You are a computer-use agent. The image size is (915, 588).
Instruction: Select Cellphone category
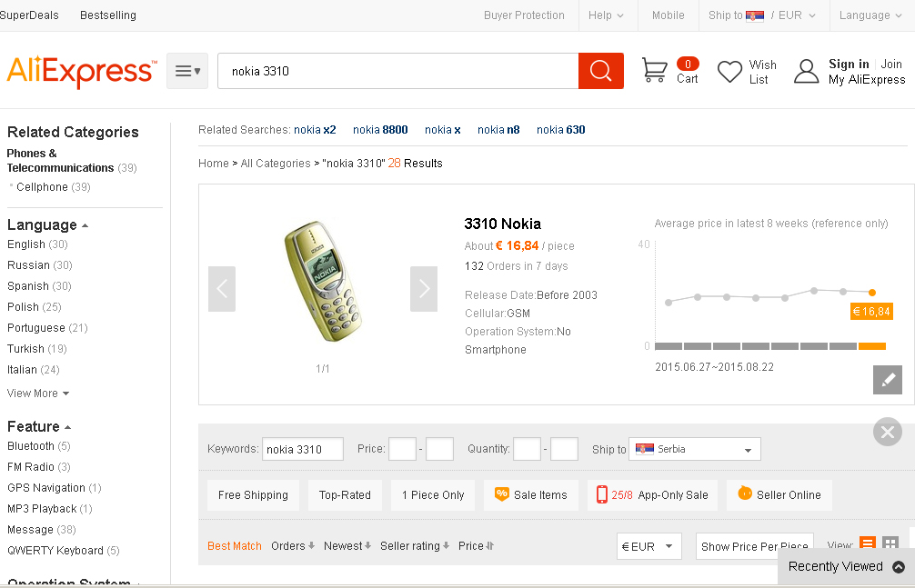pyautogui.click(x=42, y=187)
